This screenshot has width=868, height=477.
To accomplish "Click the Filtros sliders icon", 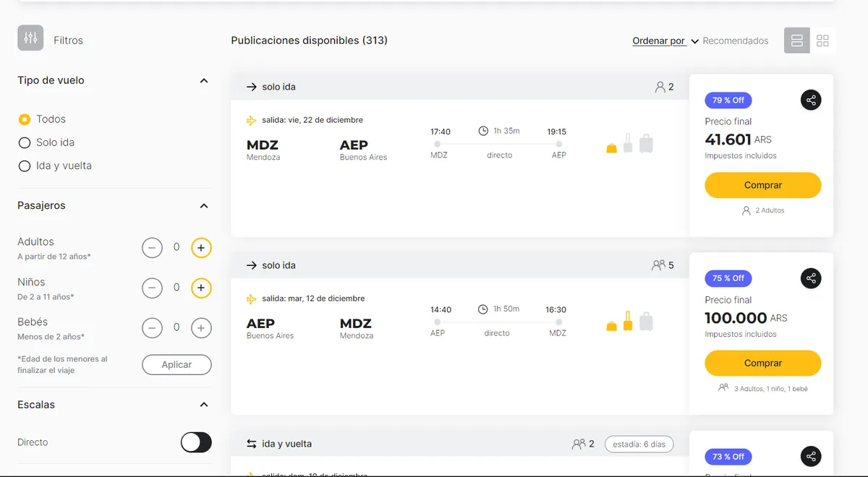I will [x=30, y=38].
